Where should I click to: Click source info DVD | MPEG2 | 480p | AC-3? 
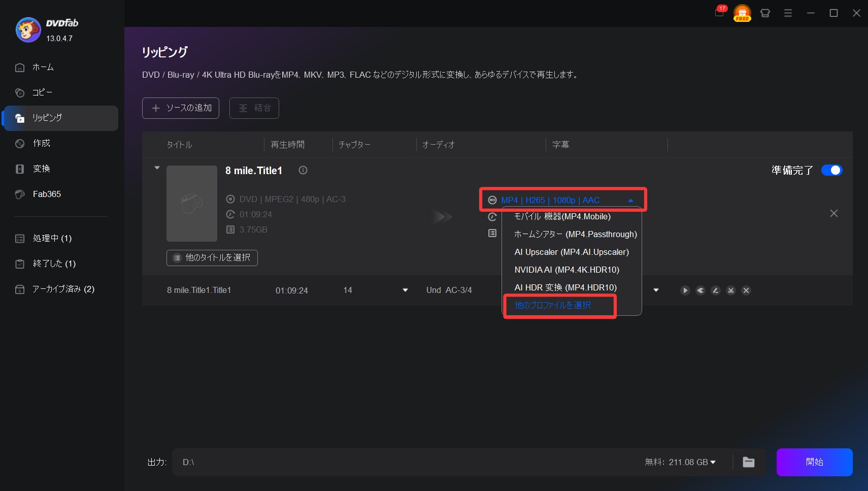pyautogui.click(x=292, y=199)
